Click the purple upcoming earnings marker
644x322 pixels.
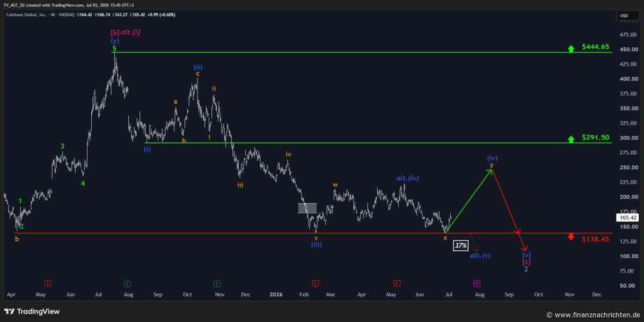pos(477,283)
